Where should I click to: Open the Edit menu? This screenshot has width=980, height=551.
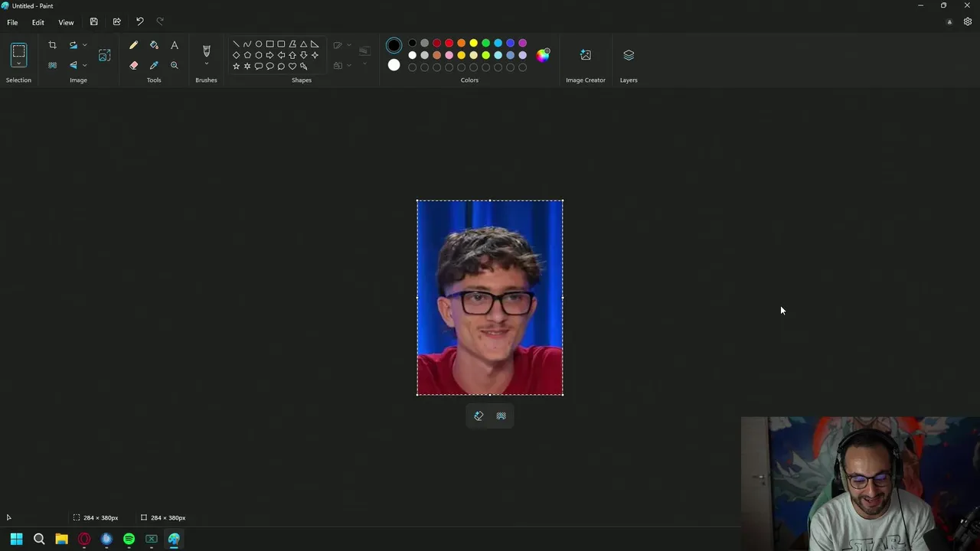point(38,22)
